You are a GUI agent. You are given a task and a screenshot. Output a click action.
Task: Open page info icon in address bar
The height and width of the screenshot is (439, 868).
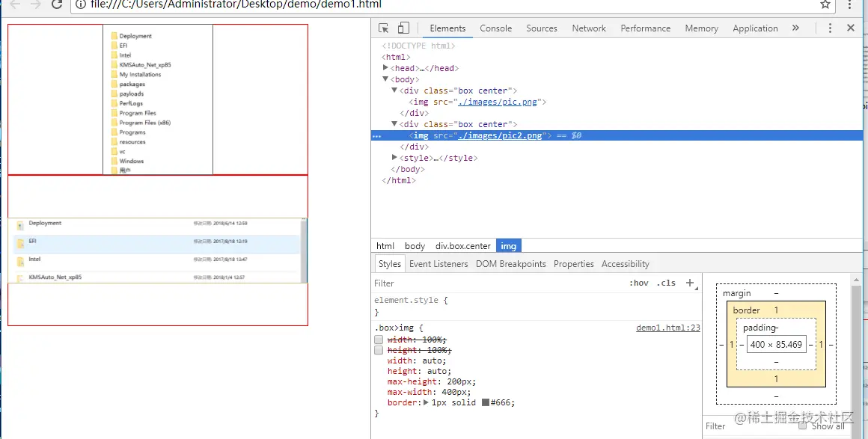coord(81,4)
